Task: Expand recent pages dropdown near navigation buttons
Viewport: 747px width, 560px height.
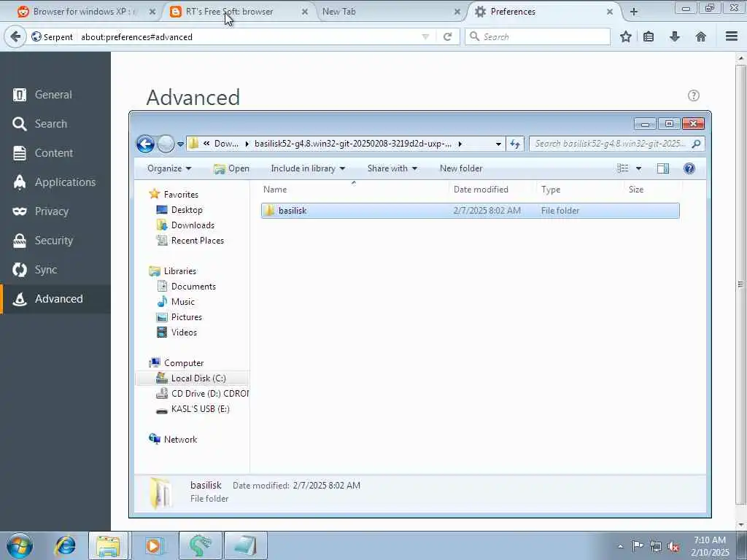Action: pyautogui.click(x=181, y=144)
